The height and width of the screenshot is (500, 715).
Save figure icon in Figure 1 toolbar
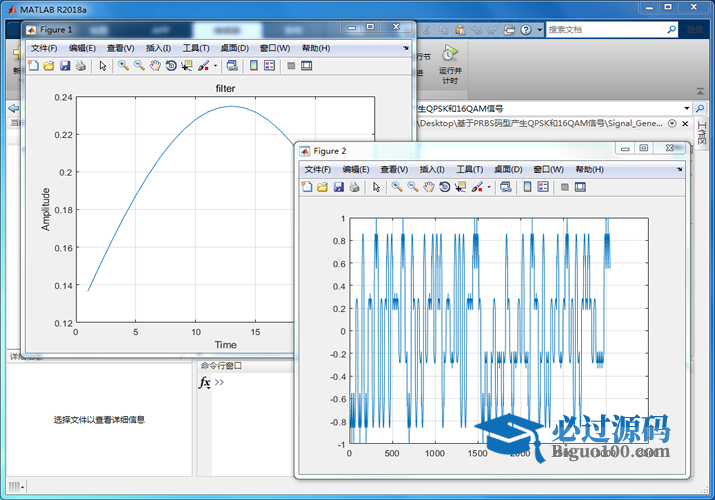[65, 66]
